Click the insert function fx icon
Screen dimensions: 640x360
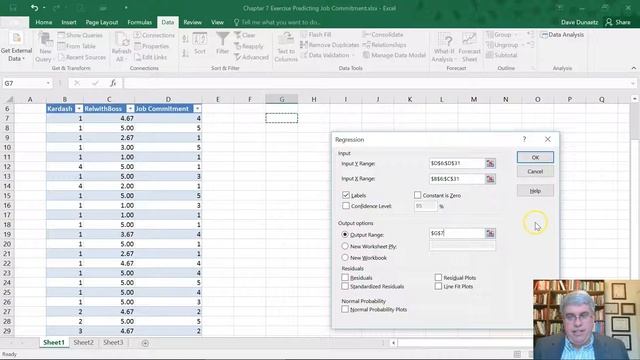(113, 83)
